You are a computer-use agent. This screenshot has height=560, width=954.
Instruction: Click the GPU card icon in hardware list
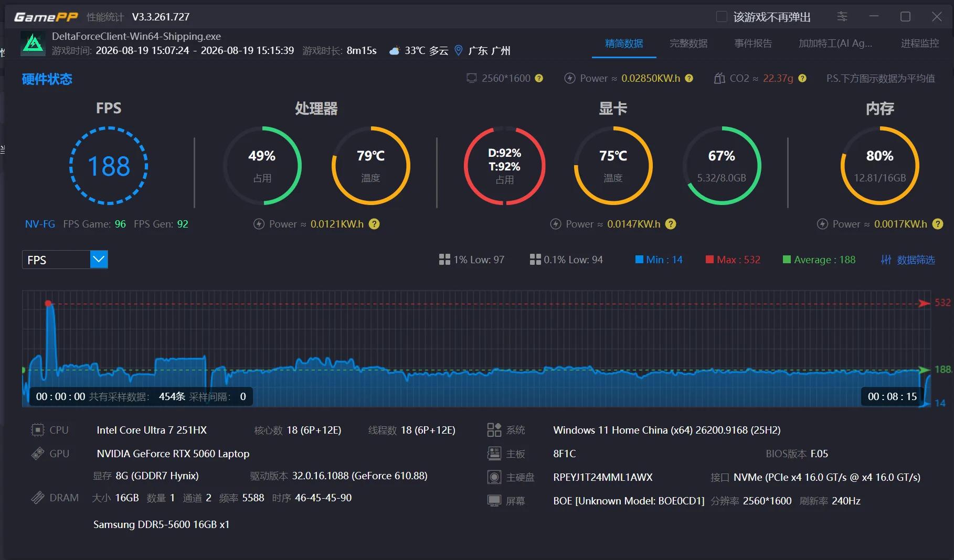(38, 454)
